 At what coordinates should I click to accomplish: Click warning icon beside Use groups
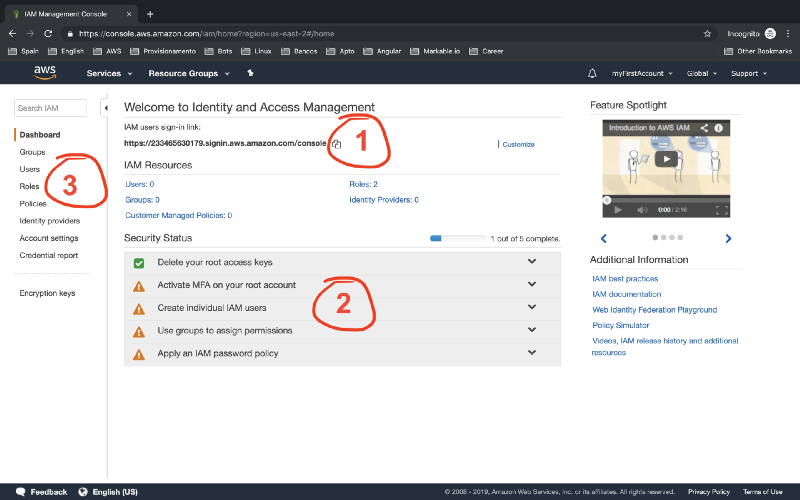pos(139,332)
